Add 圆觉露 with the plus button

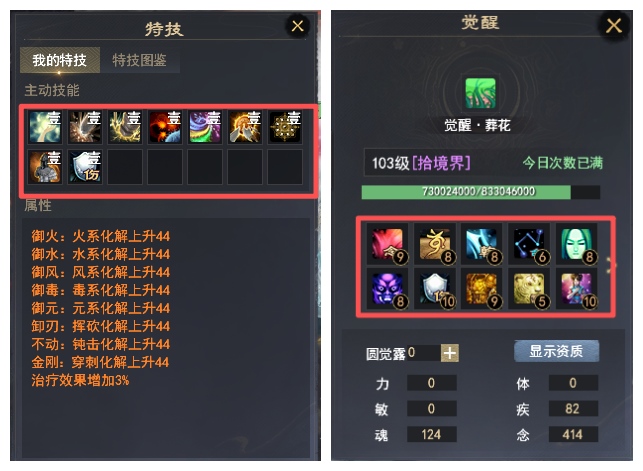450,353
